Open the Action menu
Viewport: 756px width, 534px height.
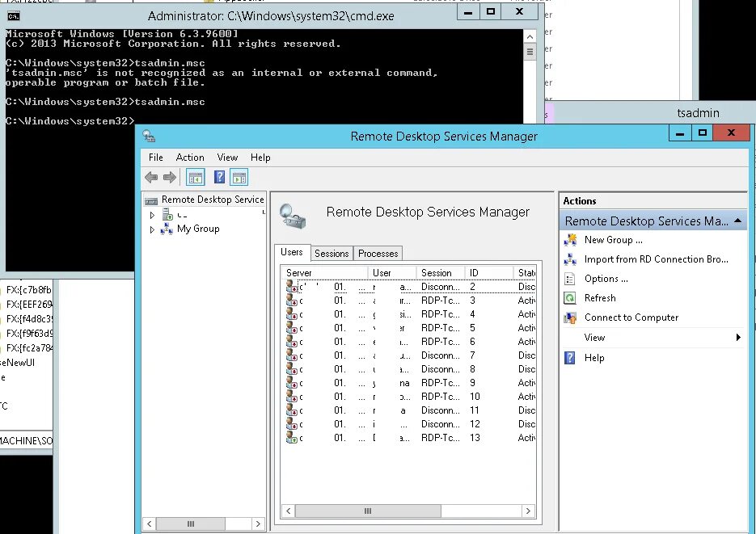(190, 158)
